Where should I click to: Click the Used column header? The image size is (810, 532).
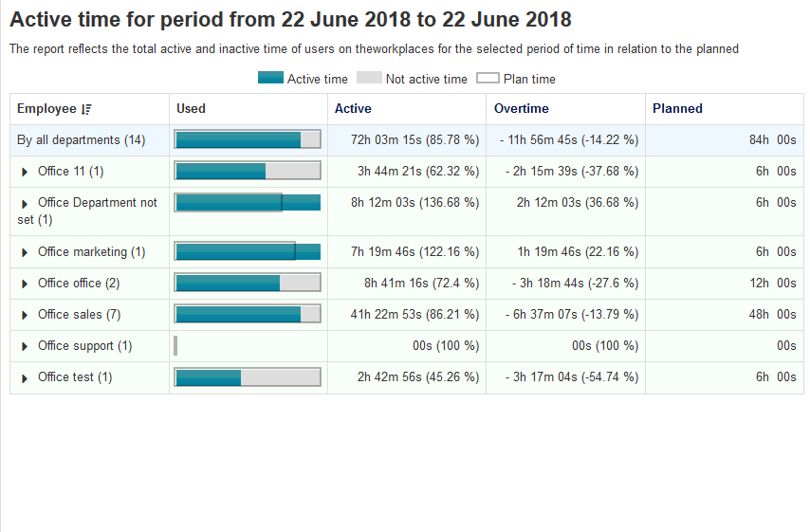[x=191, y=109]
